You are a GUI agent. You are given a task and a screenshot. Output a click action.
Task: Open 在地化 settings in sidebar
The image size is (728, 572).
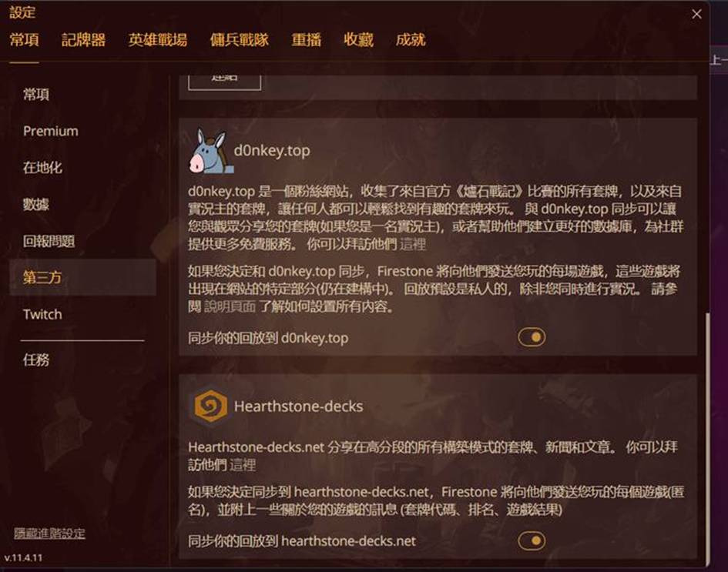(x=42, y=168)
